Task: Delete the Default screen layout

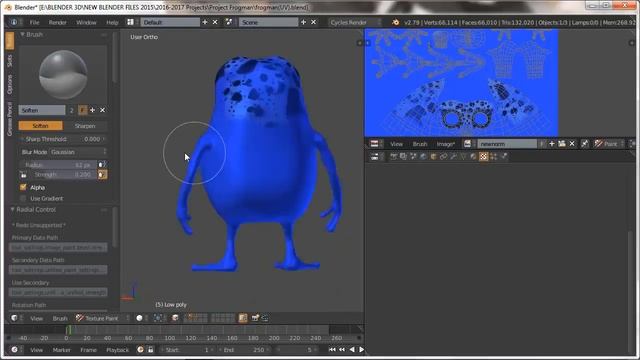Action: [215, 22]
